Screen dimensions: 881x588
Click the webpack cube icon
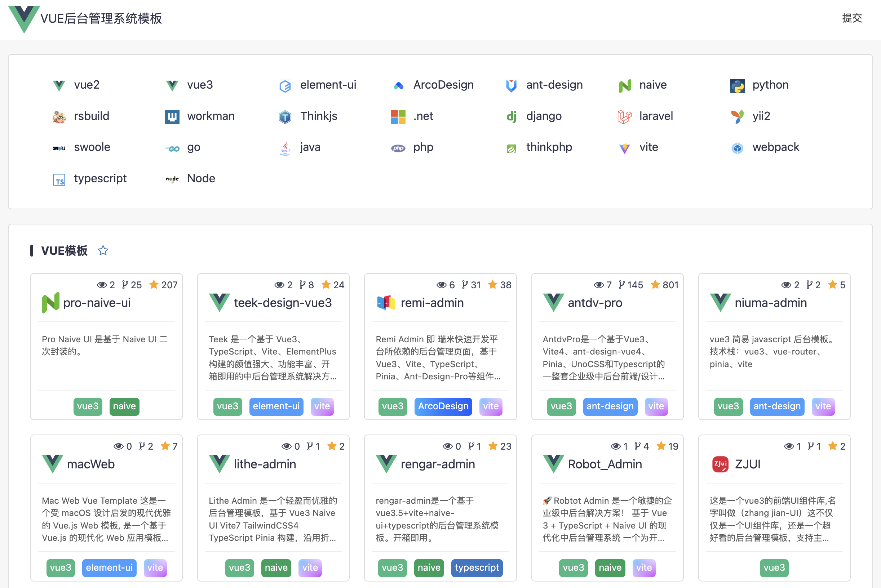(737, 148)
